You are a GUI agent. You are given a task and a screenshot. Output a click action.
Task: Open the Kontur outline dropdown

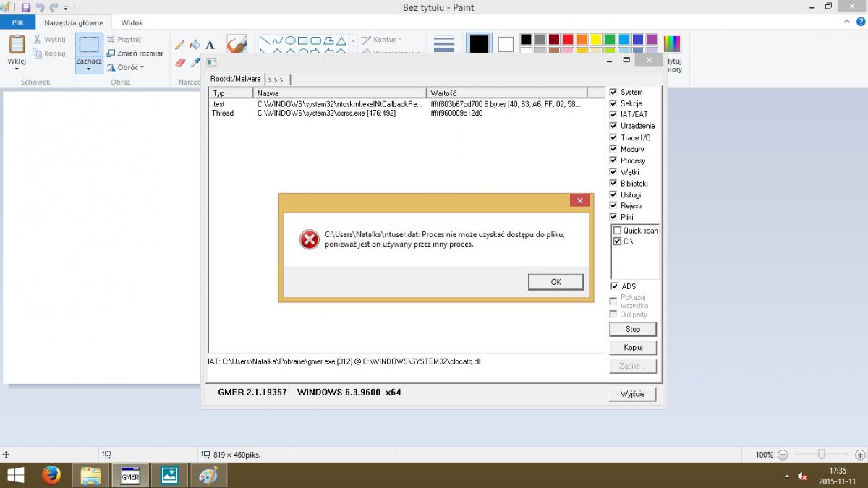click(x=382, y=40)
